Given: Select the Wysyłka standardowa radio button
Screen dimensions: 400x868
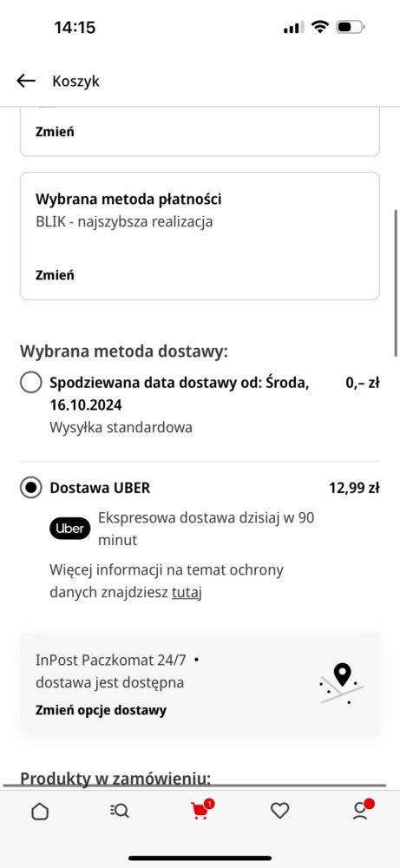Looking at the screenshot, I should pos(31,383).
